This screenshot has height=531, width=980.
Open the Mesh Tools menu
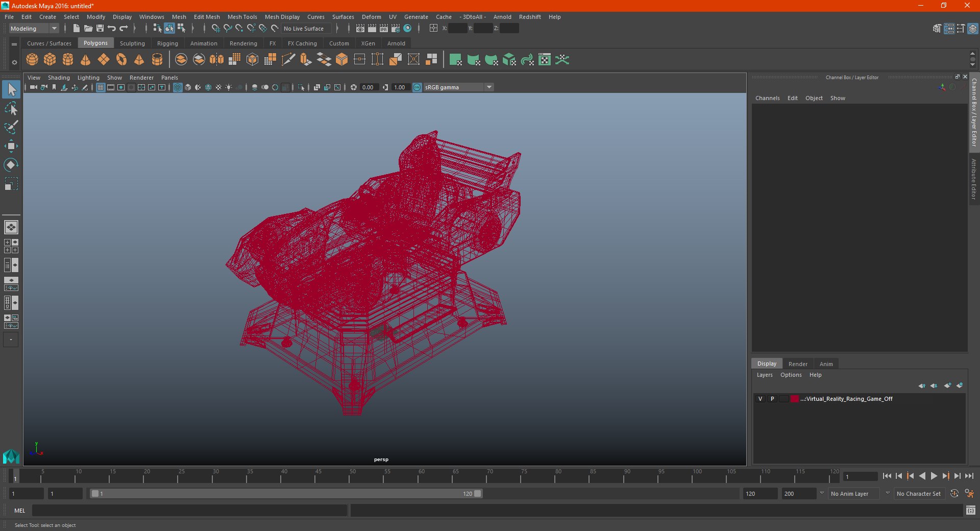click(x=242, y=17)
